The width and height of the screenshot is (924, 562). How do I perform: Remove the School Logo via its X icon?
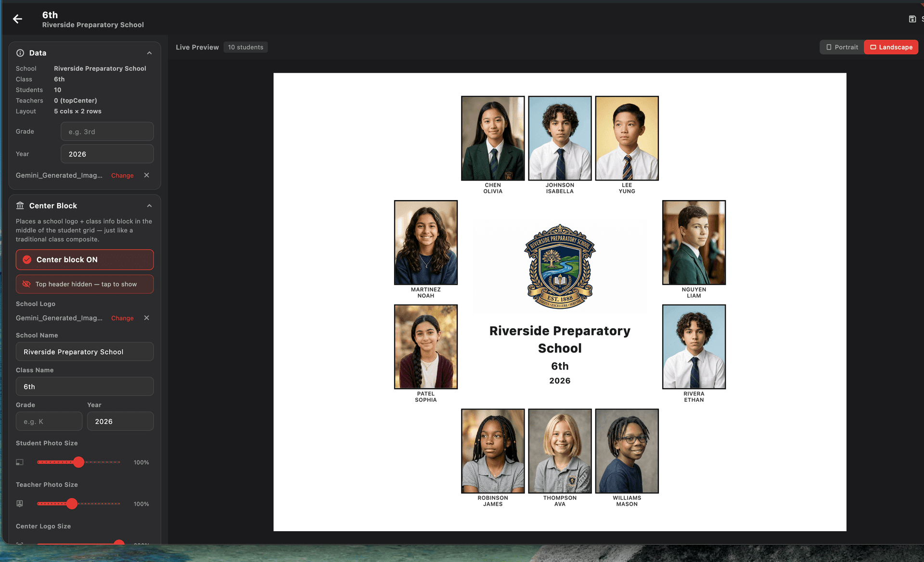147,318
